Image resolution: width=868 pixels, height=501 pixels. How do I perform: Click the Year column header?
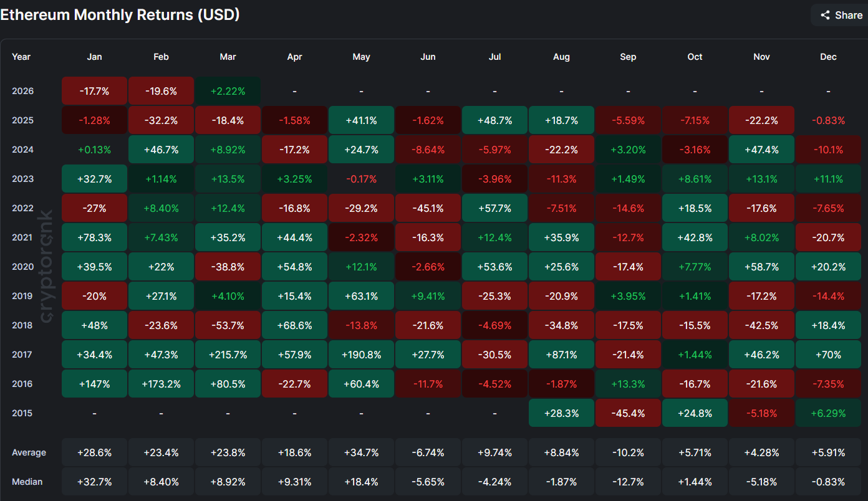click(x=21, y=57)
